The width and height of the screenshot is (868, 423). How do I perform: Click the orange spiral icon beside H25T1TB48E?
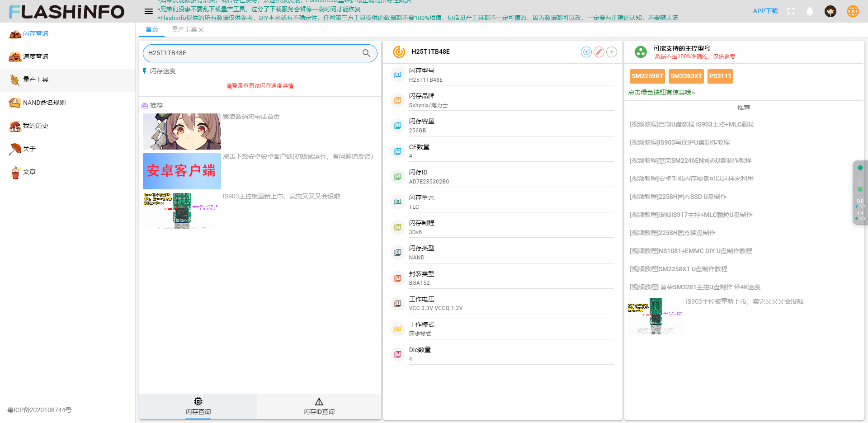(x=399, y=52)
